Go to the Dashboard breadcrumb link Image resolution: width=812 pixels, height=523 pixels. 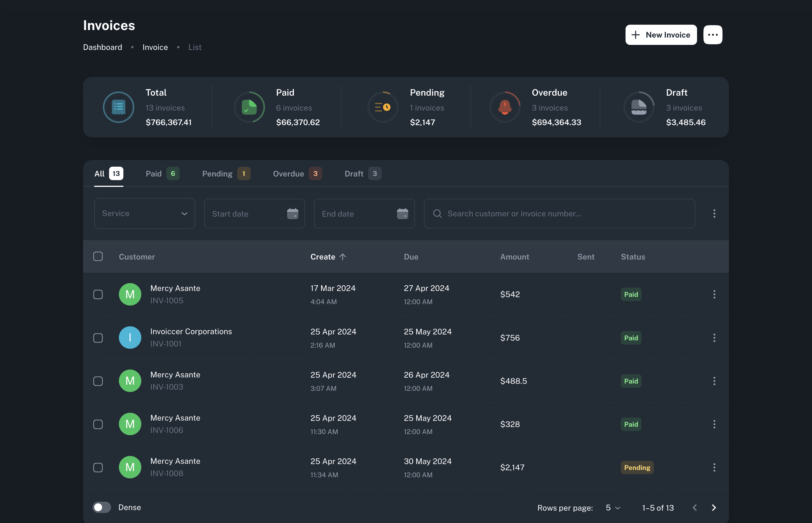(x=102, y=47)
